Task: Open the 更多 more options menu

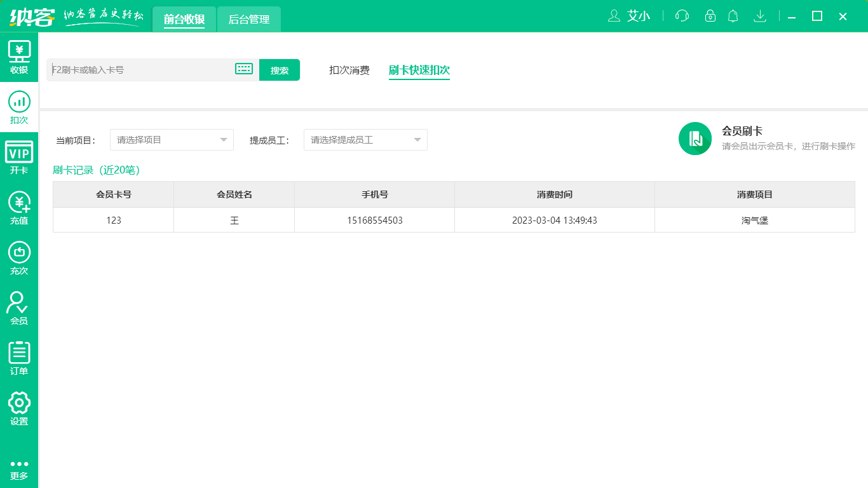Action: pos(19,469)
